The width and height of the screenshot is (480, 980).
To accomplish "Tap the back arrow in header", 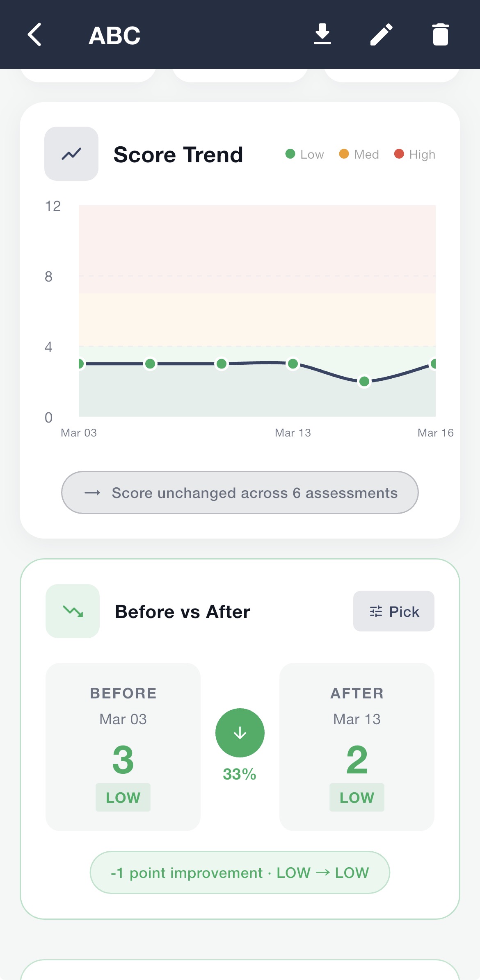I will [35, 35].
